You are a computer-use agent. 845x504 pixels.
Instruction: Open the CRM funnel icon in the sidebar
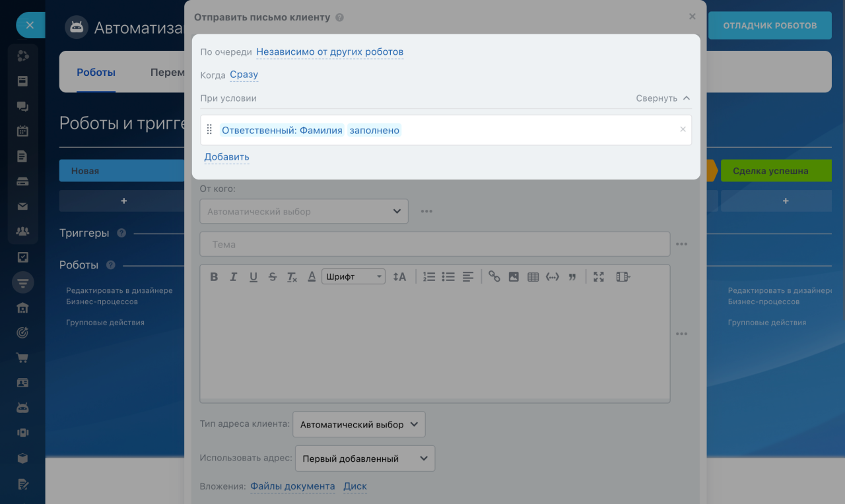point(22,282)
